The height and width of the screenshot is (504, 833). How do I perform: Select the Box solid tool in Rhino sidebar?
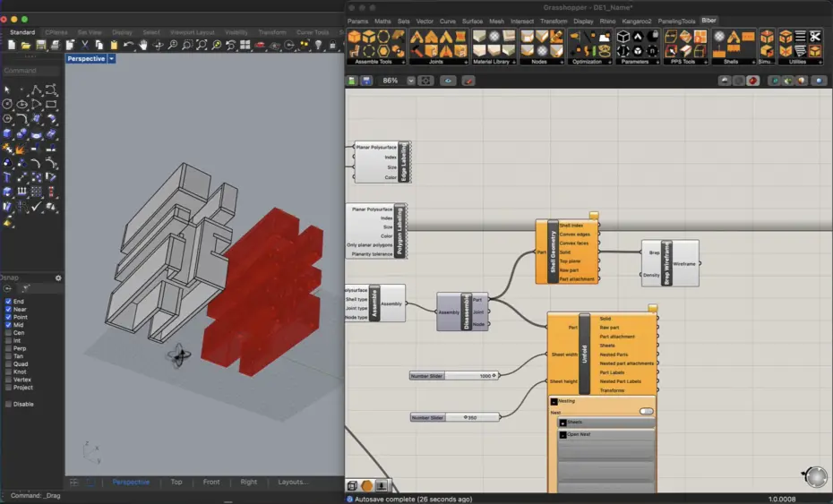pyautogui.click(x=7, y=134)
